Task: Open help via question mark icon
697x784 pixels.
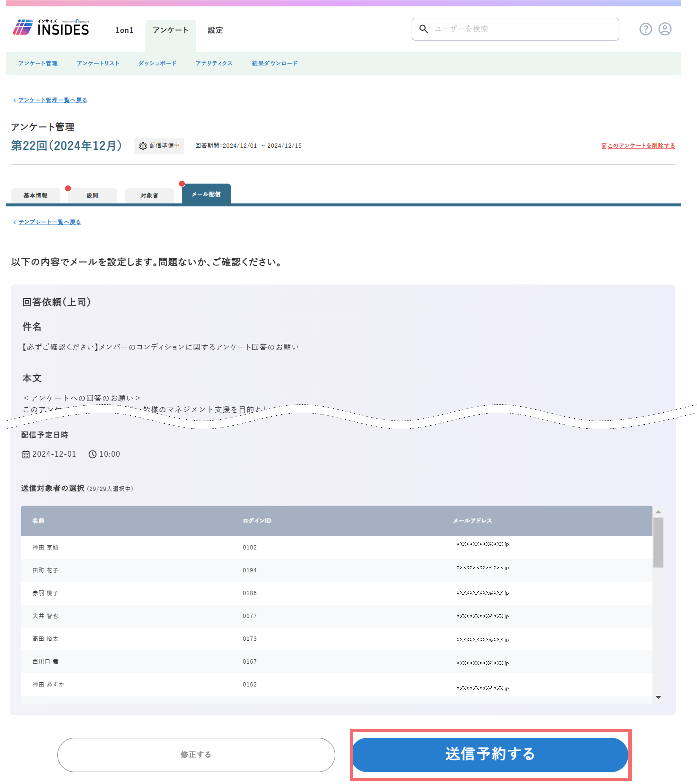Action: click(x=646, y=29)
